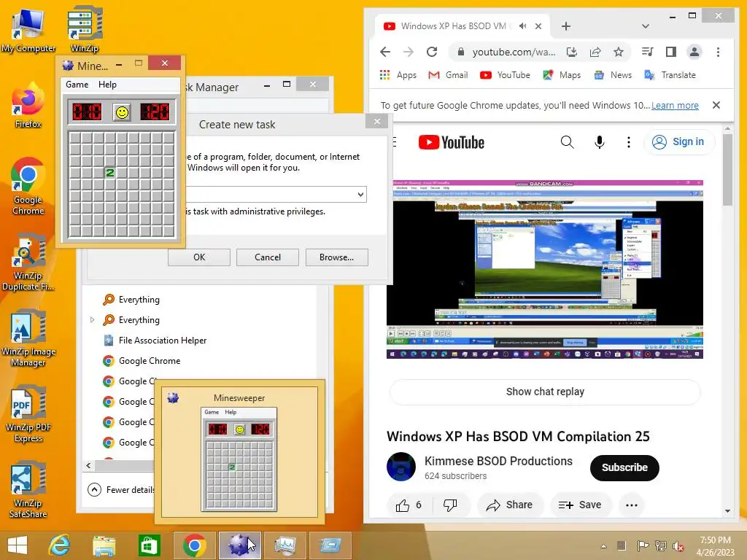Open WinZip desktop icon
The height and width of the screenshot is (560, 747).
pos(85,30)
